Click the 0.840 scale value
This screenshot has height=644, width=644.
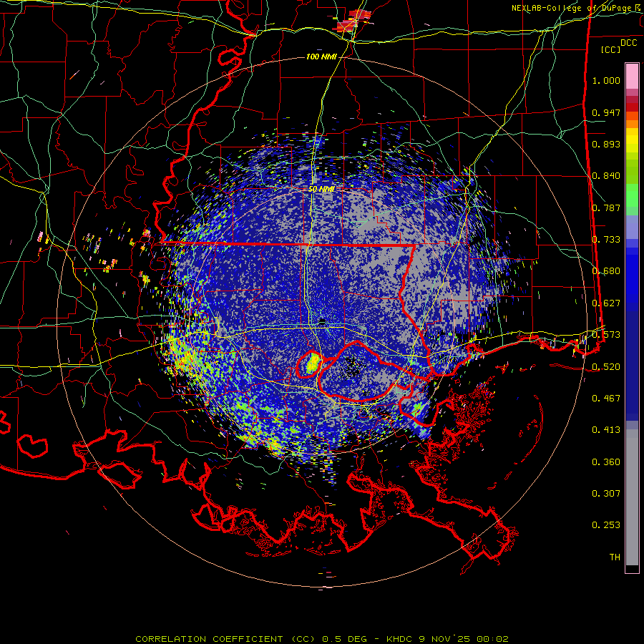pos(606,176)
